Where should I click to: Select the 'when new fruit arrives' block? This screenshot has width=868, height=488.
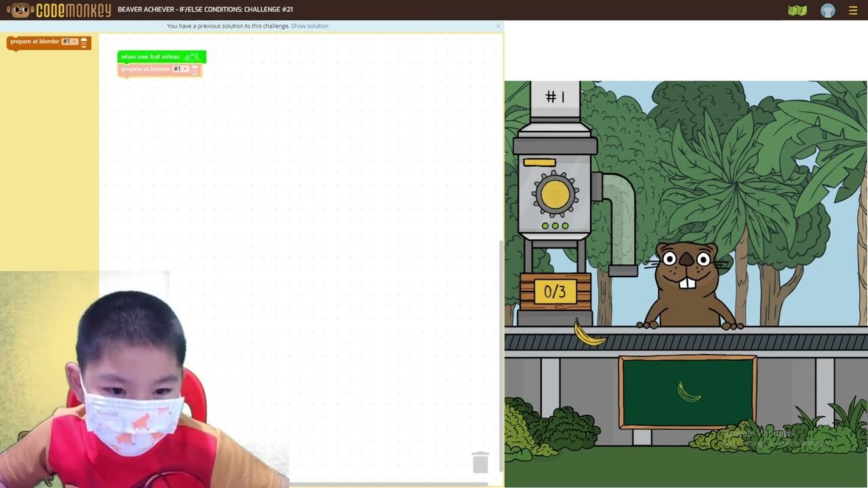point(161,57)
